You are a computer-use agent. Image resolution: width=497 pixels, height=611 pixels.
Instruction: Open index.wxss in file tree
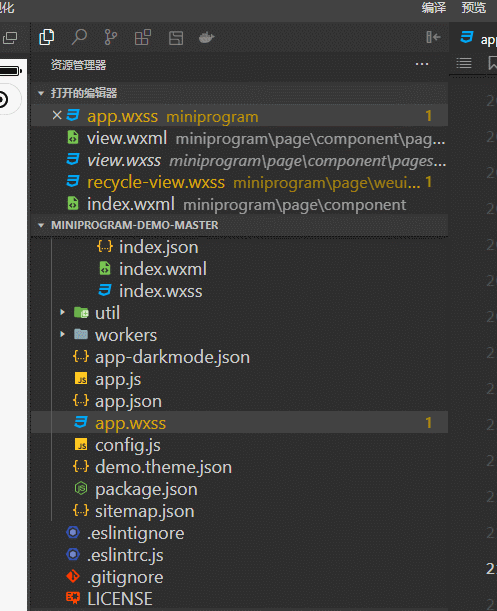point(239,291)
